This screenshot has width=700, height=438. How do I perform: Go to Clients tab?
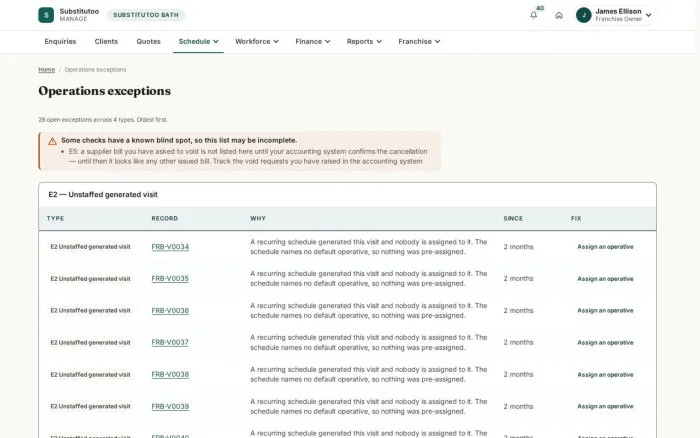click(x=106, y=42)
